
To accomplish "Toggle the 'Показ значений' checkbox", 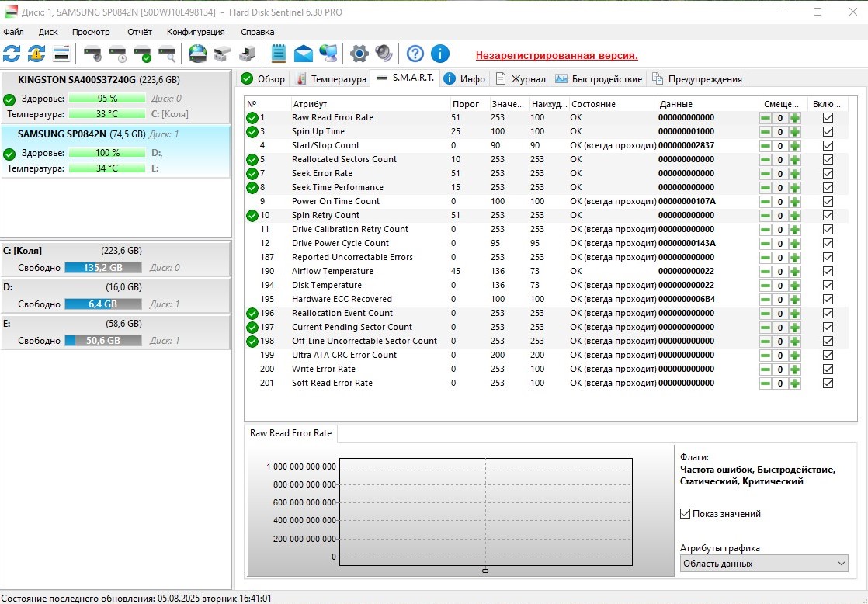I will tap(685, 514).
